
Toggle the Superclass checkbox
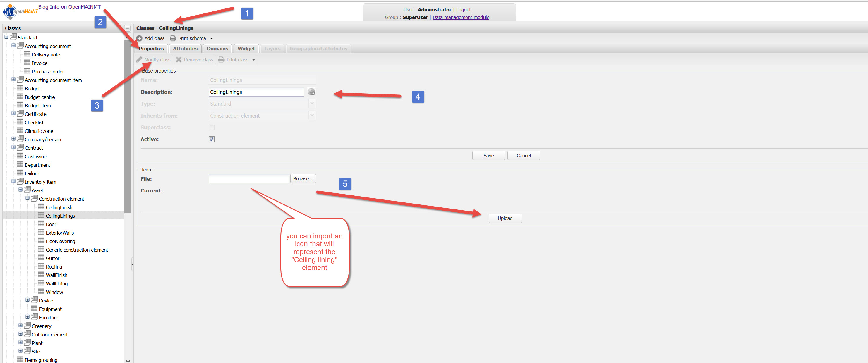pyautogui.click(x=212, y=127)
